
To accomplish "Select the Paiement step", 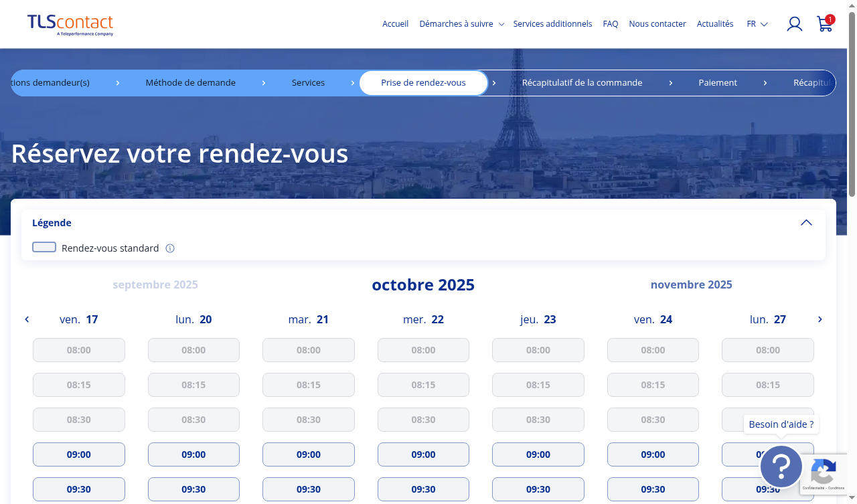I will pos(718,83).
